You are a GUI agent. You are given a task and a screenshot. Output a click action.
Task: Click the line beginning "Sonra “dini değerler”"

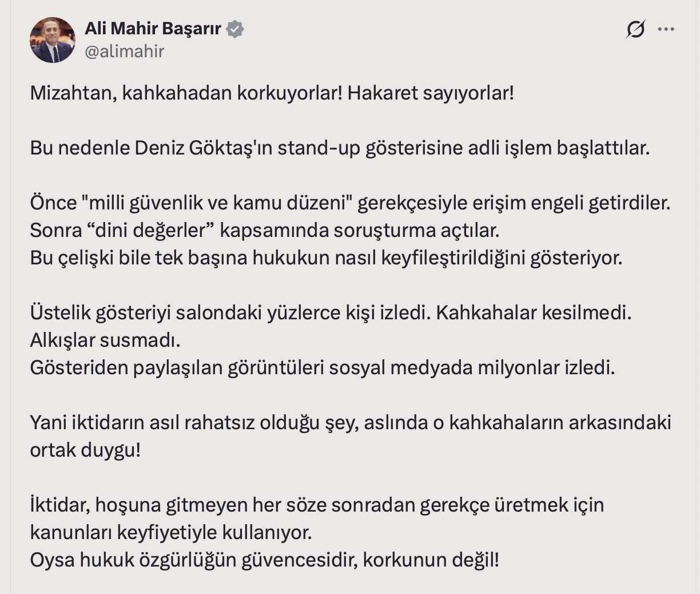(x=265, y=230)
